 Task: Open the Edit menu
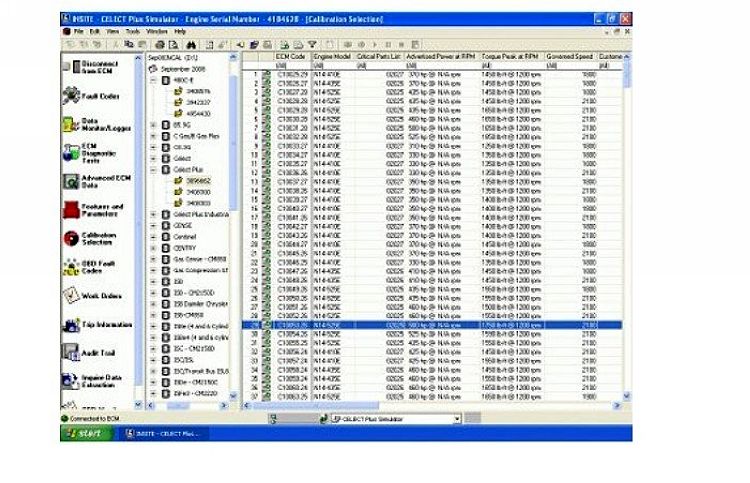point(95,32)
